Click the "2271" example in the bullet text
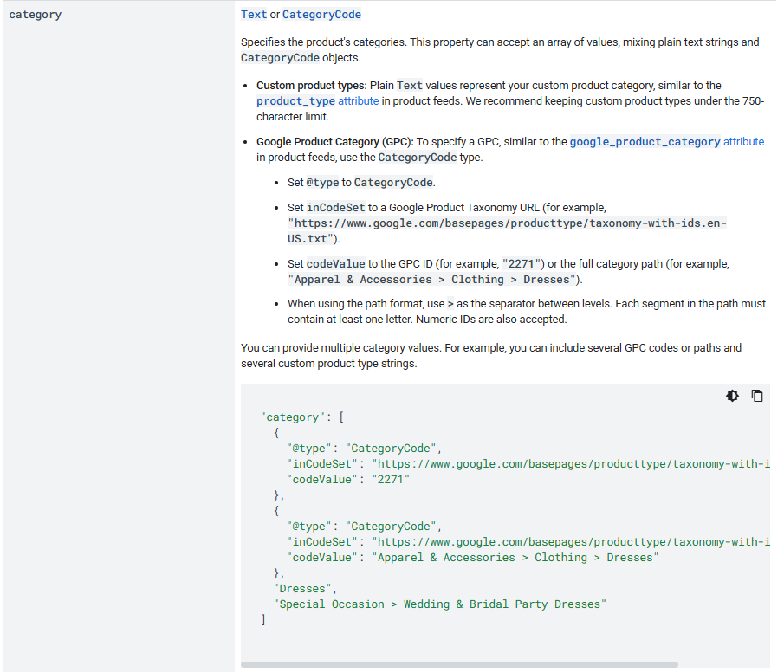This screenshot has height=672, width=784. tap(522, 264)
